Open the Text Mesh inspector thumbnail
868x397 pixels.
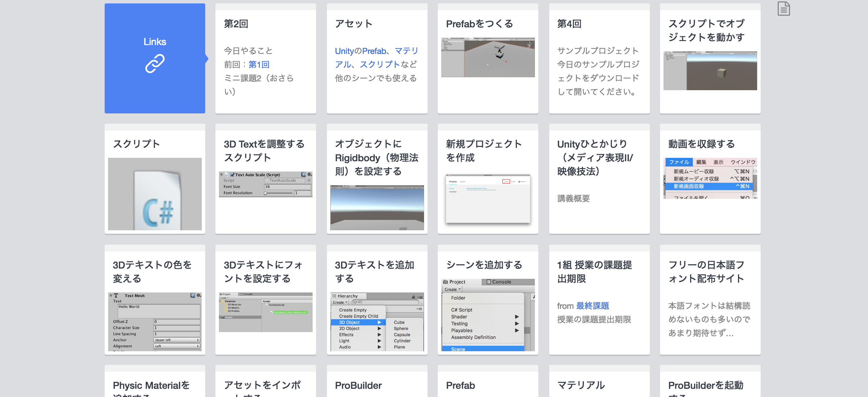tap(155, 321)
